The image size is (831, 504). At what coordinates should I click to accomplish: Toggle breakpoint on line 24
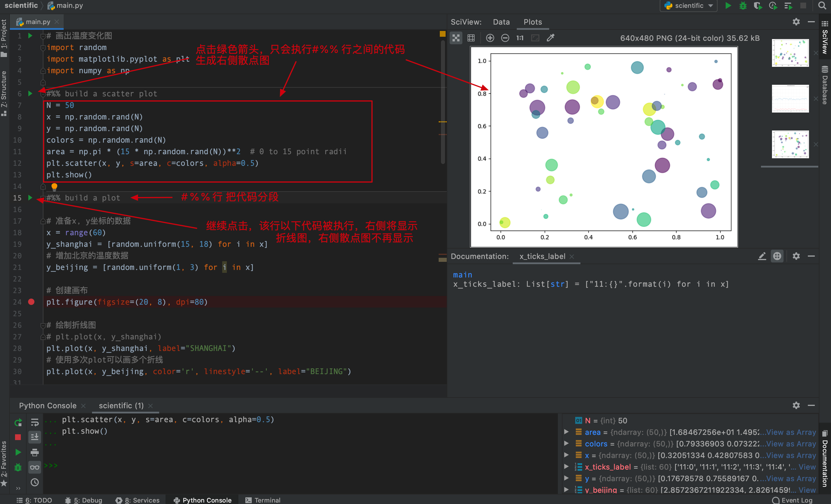31,302
